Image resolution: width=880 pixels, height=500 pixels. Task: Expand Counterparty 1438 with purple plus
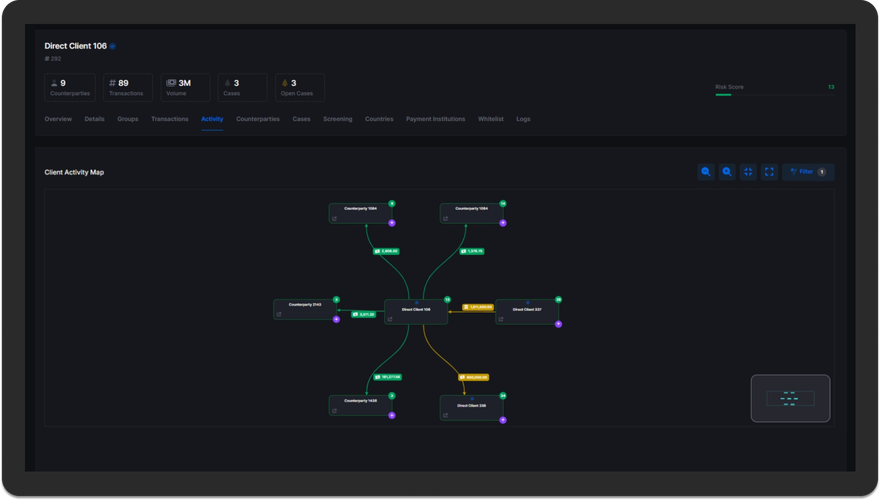coord(392,415)
